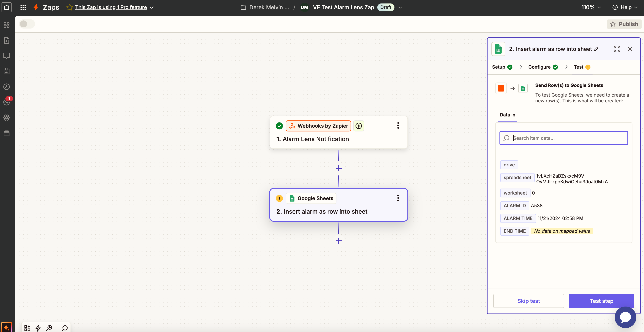Open the home icon at top left
The height and width of the screenshot is (332, 644).
[7, 7]
